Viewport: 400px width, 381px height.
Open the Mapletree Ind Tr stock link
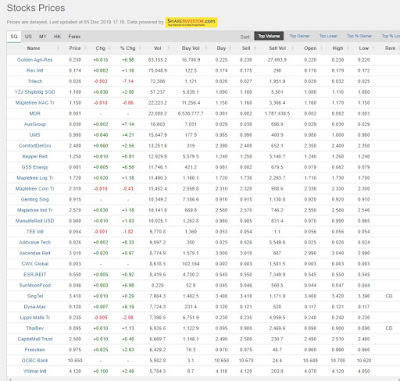point(35,210)
